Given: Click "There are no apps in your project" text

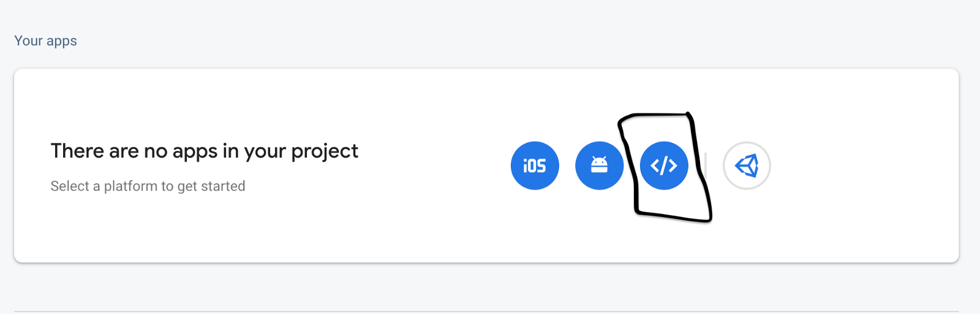Looking at the screenshot, I should [x=205, y=151].
